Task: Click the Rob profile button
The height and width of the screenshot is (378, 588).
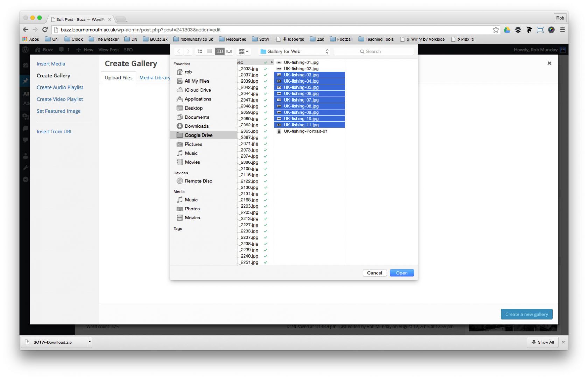Action: pyautogui.click(x=560, y=18)
